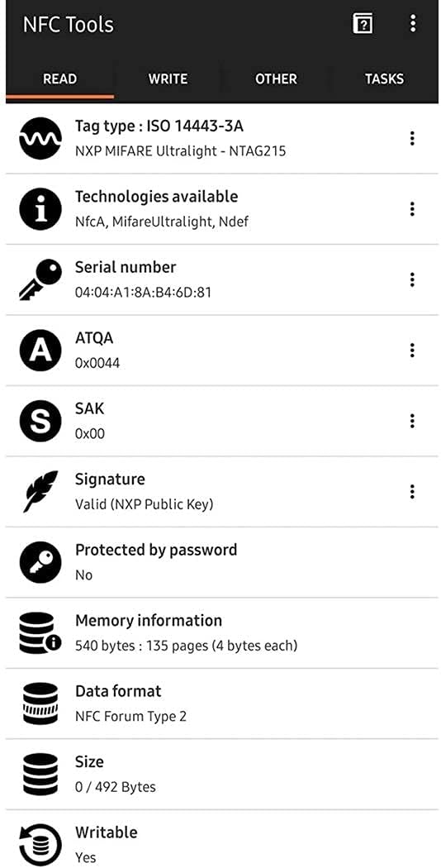
Task: Tap the Signature feather icon
Action: click(40, 492)
